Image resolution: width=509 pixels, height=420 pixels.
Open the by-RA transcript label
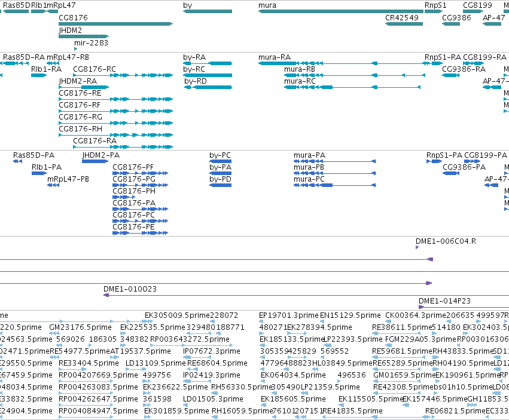194,57
